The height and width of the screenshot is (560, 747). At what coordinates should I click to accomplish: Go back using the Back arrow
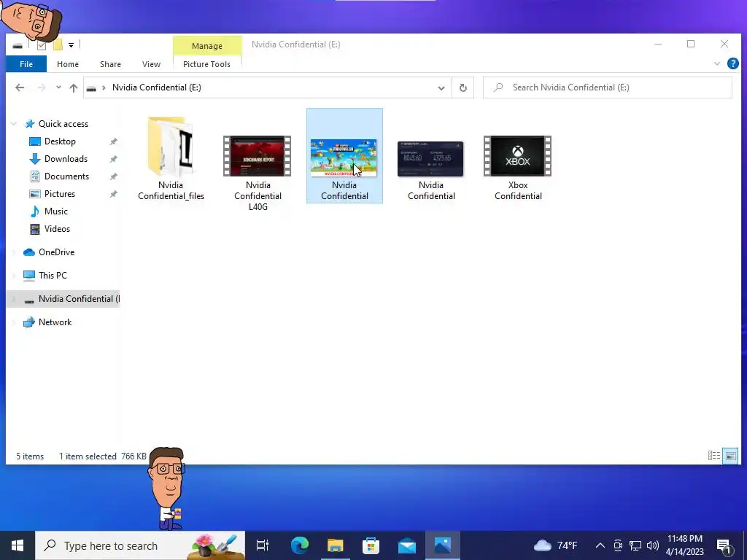coord(20,87)
